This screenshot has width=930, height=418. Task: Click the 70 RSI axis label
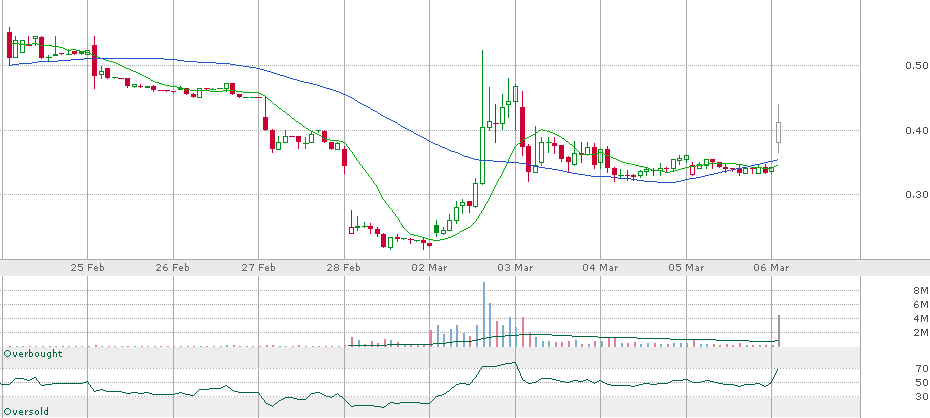pos(922,369)
